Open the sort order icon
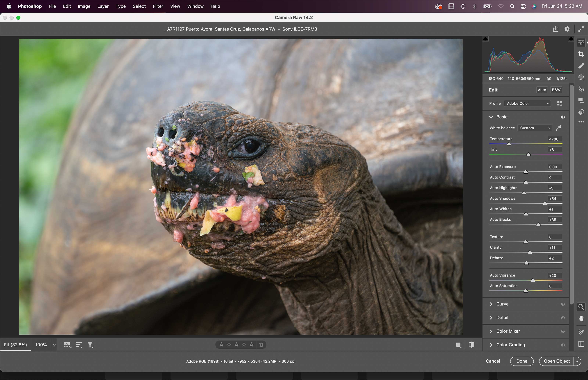This screenshot has height=380, width=588. (79, 345)
